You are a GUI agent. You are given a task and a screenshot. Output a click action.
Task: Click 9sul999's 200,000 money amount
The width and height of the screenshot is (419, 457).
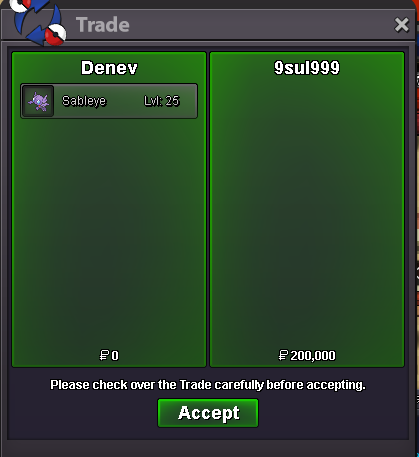click(x=313, y=356)
